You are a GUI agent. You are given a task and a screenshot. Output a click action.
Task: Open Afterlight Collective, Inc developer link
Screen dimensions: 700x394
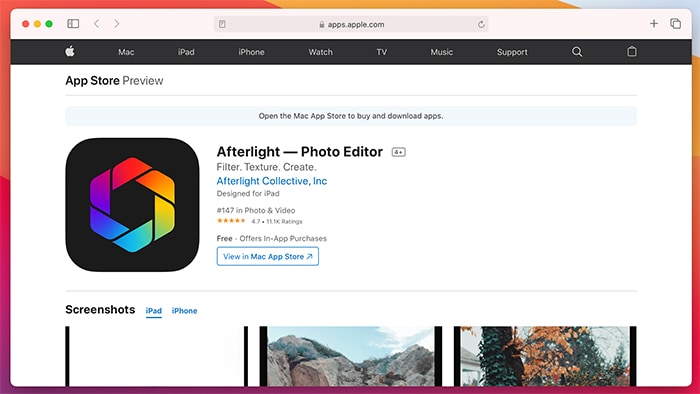pyautogui.click(x=271, y=181)
